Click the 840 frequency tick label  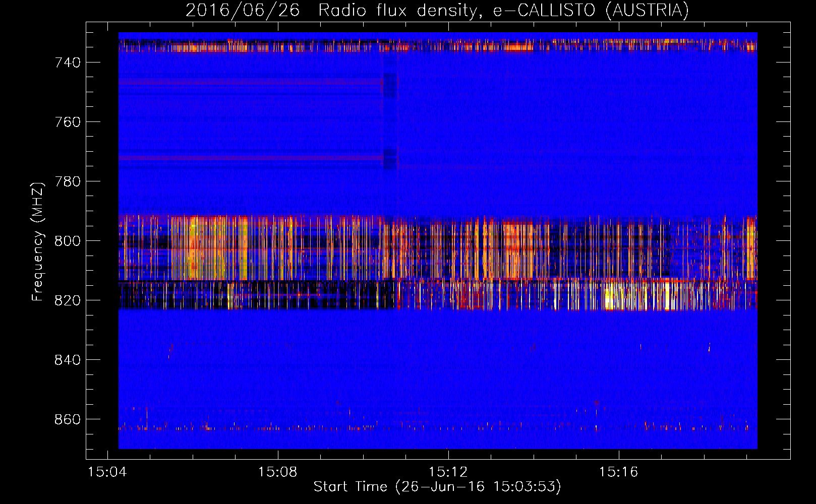[x=68, y=360]
